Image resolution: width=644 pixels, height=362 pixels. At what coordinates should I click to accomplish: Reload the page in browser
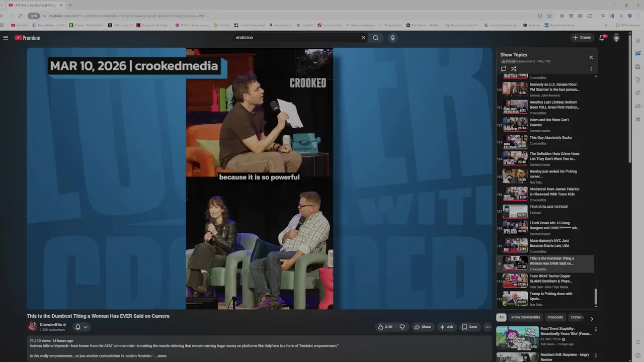click(x=20, y=16)
